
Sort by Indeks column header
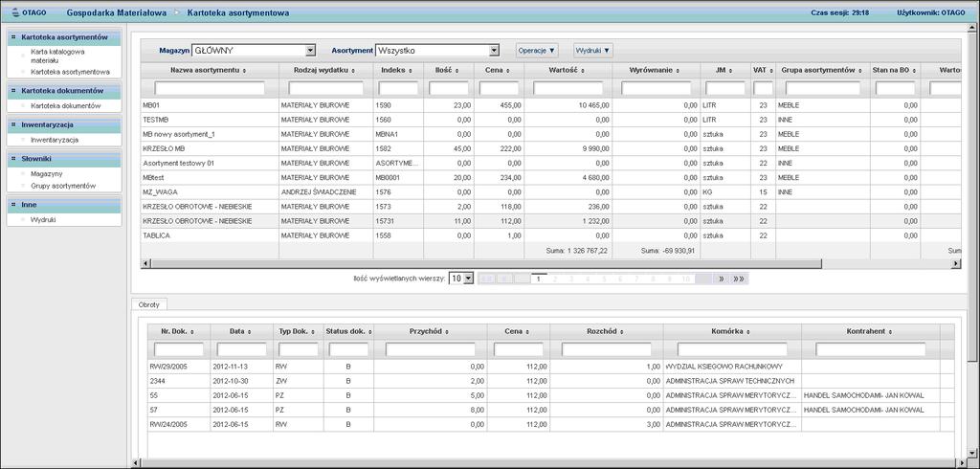tap(398, 70)
